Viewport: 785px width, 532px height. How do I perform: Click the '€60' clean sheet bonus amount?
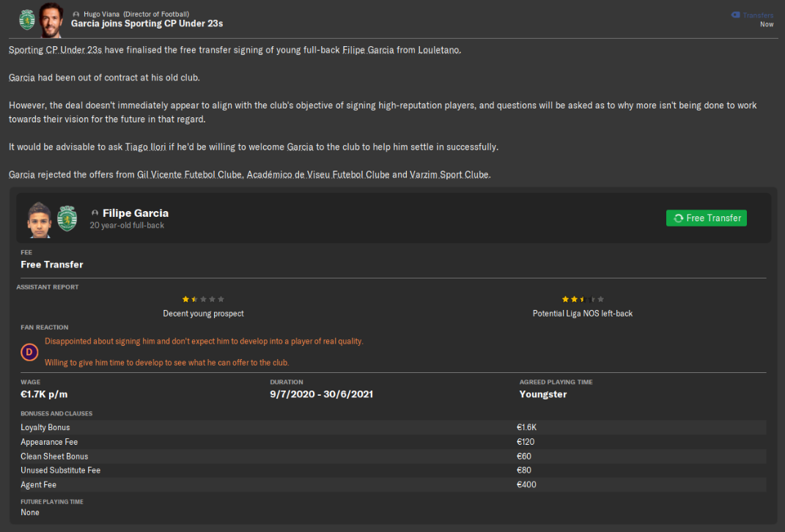click(x=524, y=457)
